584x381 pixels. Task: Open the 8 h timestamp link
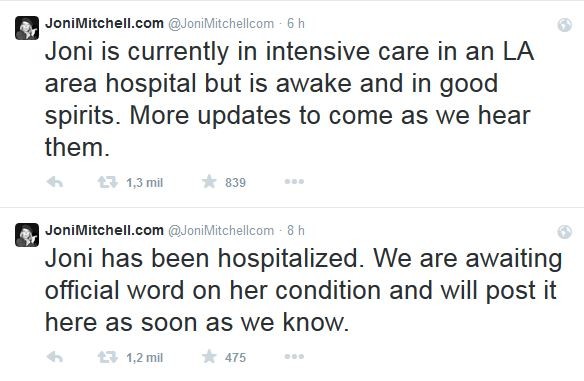point(296,231)
